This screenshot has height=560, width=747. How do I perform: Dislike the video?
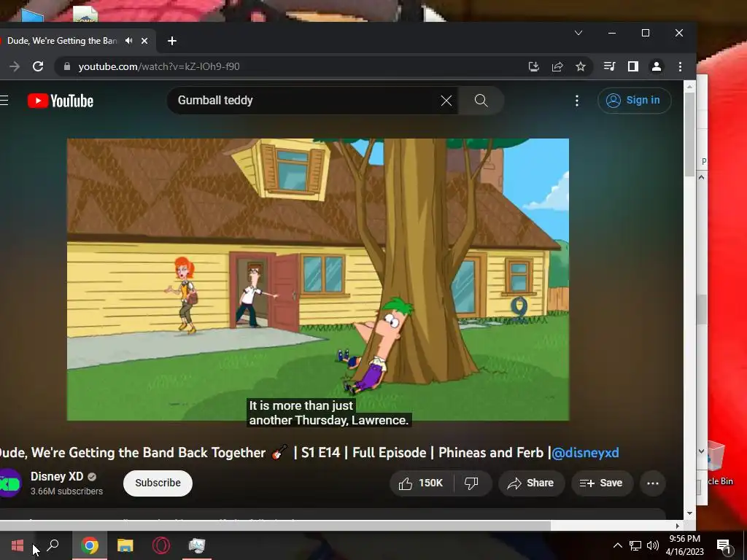point(471,483)
